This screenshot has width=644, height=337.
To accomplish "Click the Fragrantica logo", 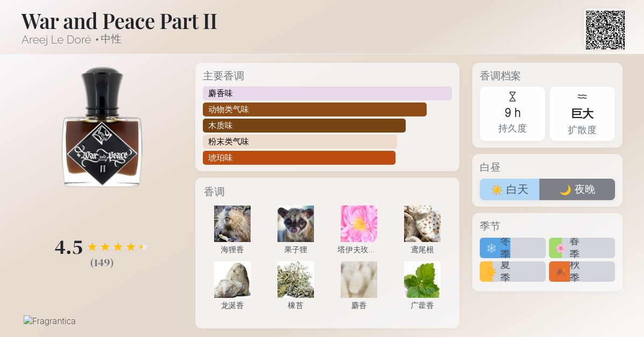I will pos(49,321).
